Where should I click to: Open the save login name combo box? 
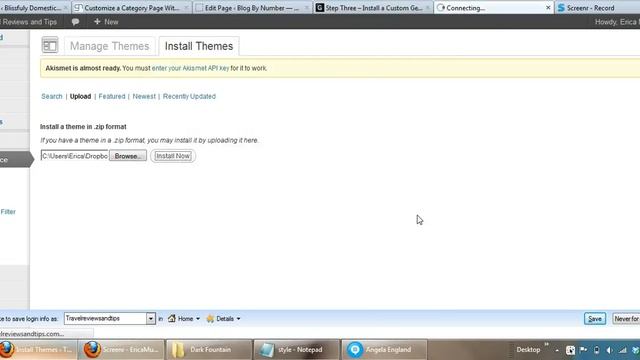(x=110, y=318)
